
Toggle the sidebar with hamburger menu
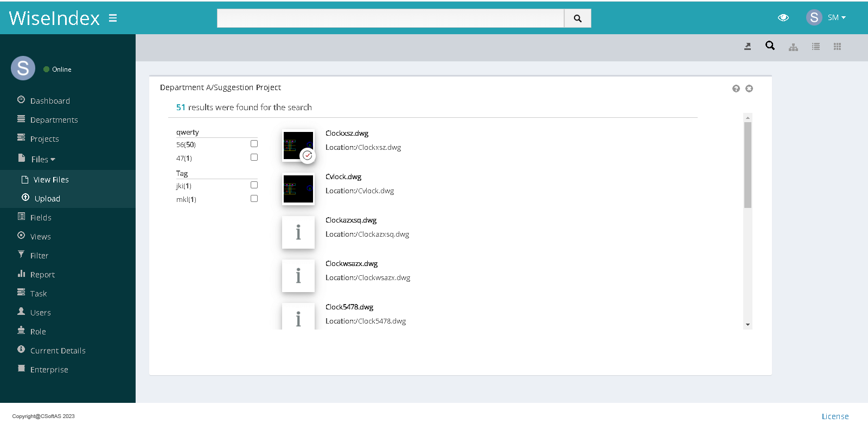113,18
